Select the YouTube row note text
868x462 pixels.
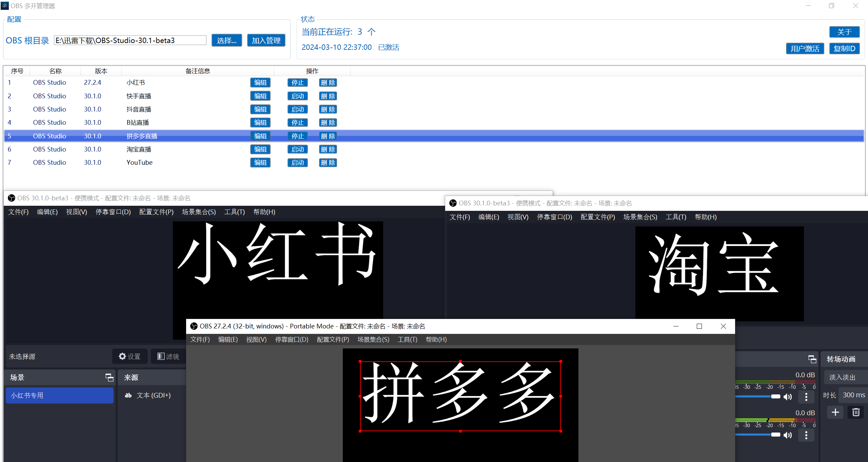pos(140,162)
